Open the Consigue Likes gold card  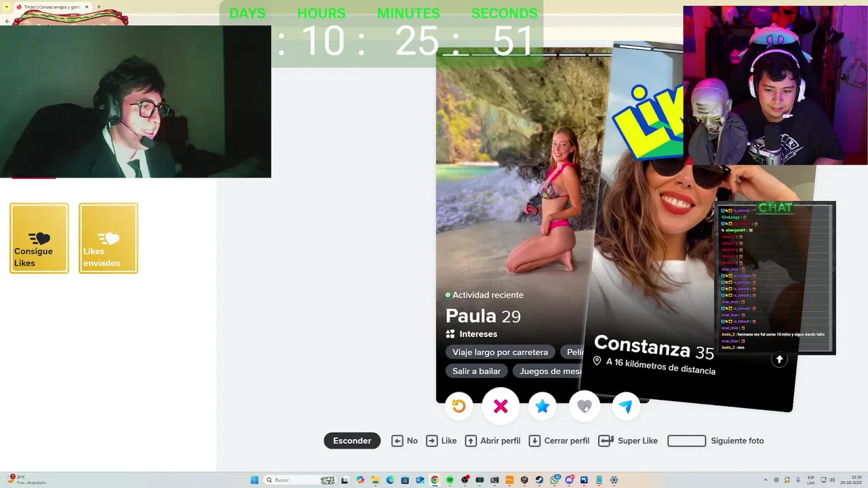tap(39, 239)
